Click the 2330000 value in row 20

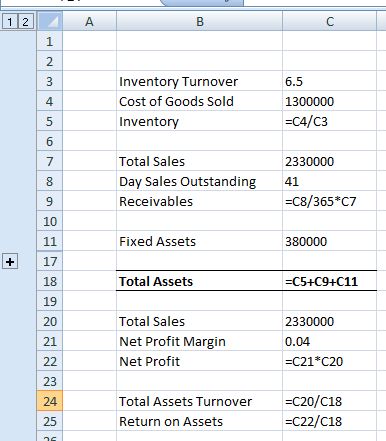[x=329, y=321]
